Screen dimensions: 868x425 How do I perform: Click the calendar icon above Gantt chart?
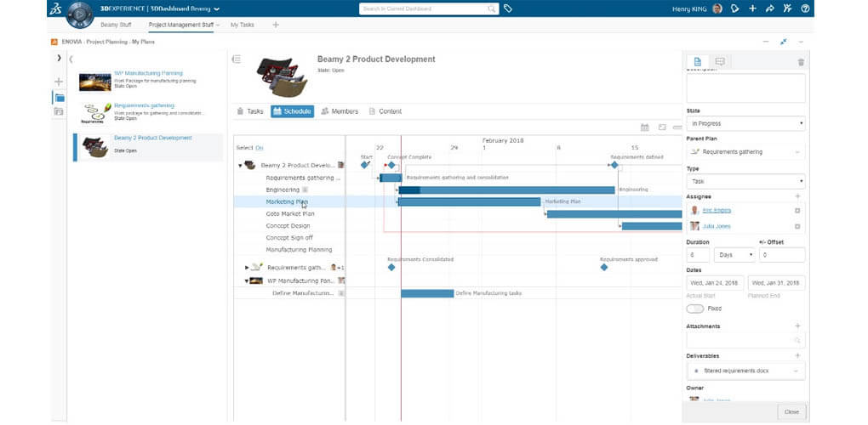645,127
